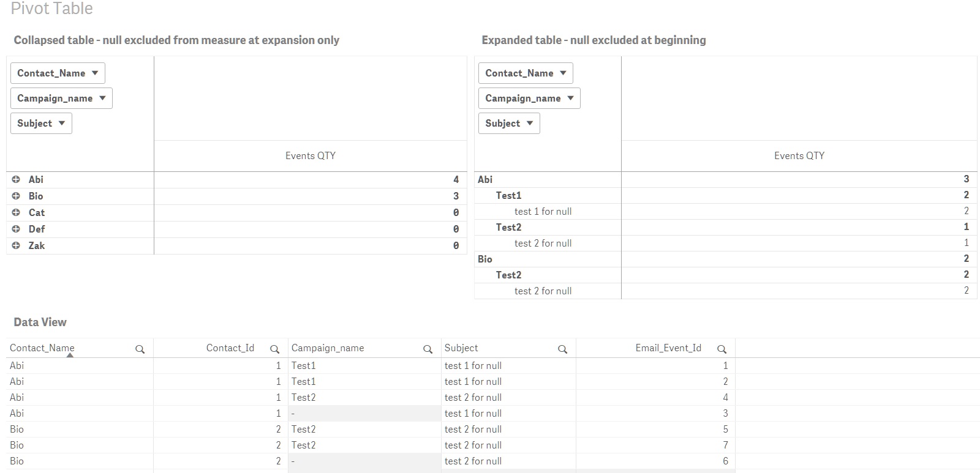Image resolution: width=980 pixels, height=473 pixels.
Task: Open the Campaign_name dropdown in the collapsed table
Action: tap(61, 98)
